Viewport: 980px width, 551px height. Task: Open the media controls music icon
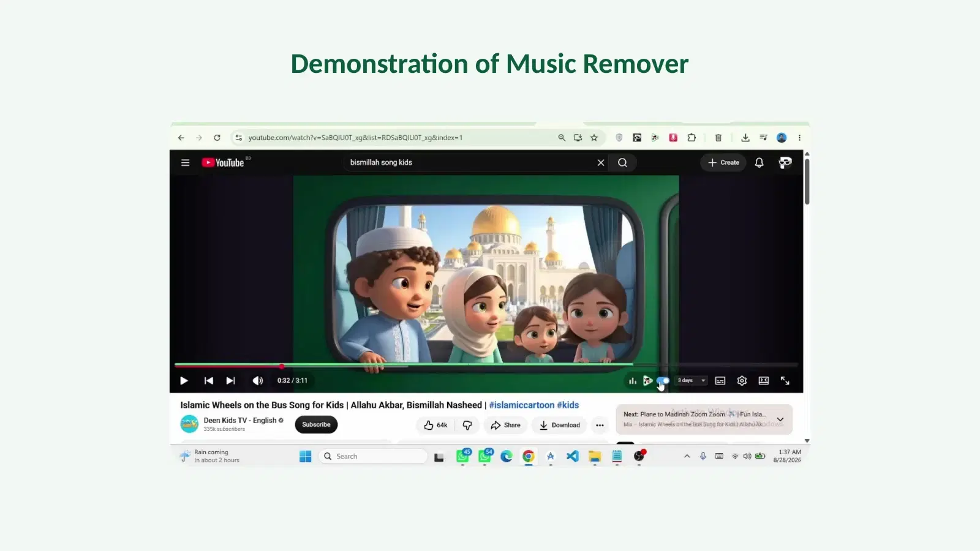763,138
